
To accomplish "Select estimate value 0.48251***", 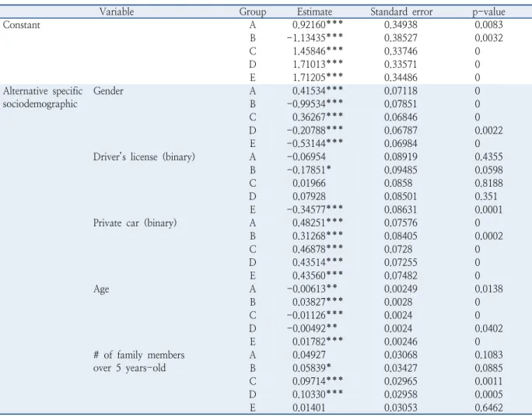I will [x=317, y=223].
